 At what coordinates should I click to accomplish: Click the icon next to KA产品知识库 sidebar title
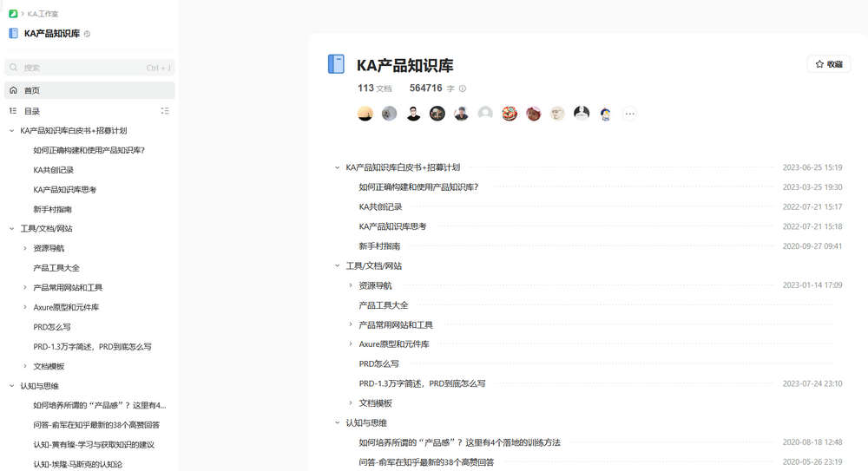tap(87, 34)
